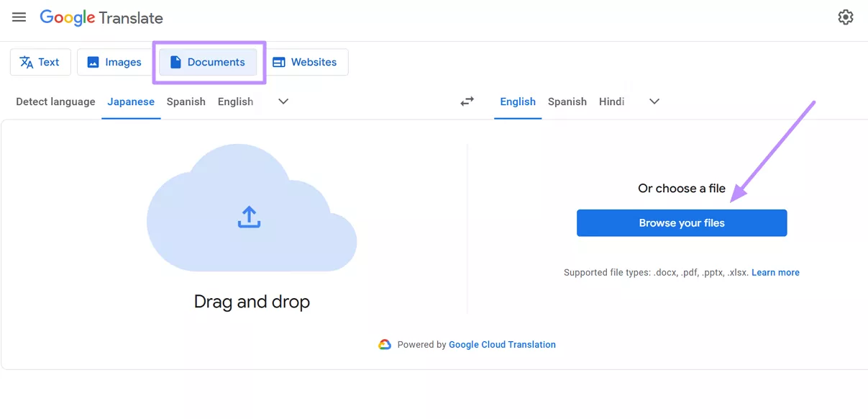The width and height of the screenshot is (868, 419).
Task: Select English as target language
Action: pos(518,102)
